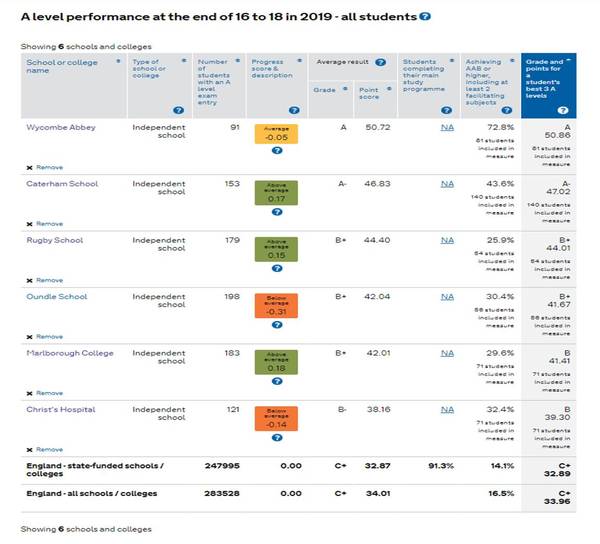Open help icon next to Average result header
The height and width of the screenshot is (544, 600).
click(x=380, y=62)
